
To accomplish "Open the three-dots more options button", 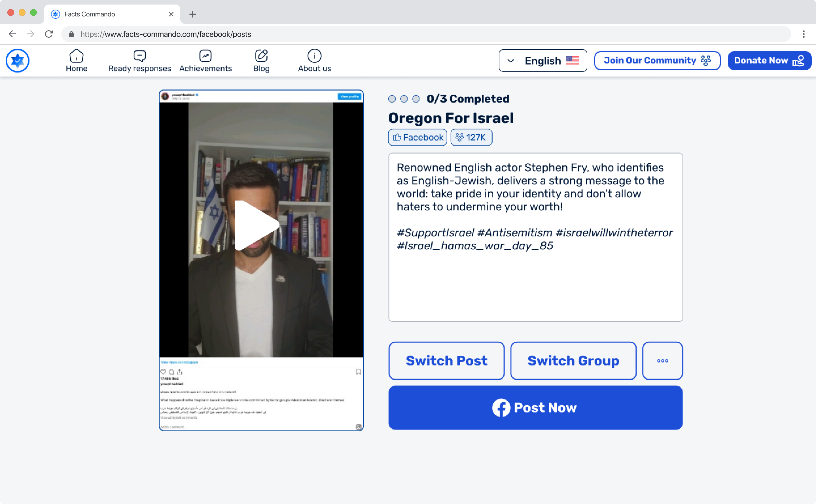I will (662, 361).
